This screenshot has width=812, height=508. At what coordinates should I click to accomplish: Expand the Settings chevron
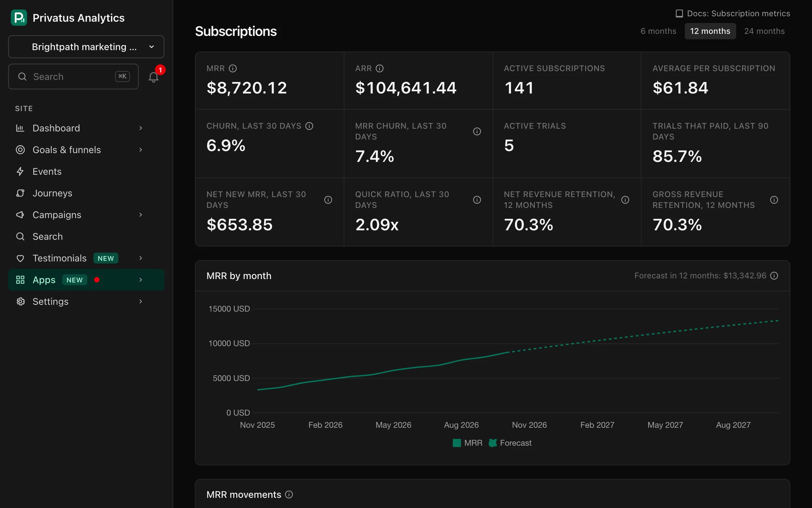point(141,301)
